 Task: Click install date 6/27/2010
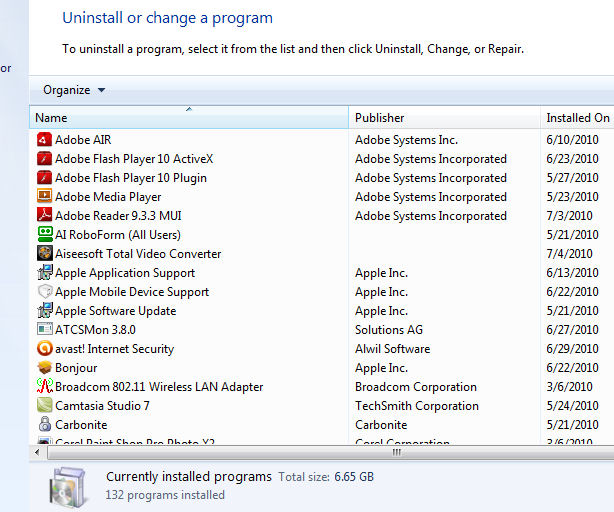[572, 330]
